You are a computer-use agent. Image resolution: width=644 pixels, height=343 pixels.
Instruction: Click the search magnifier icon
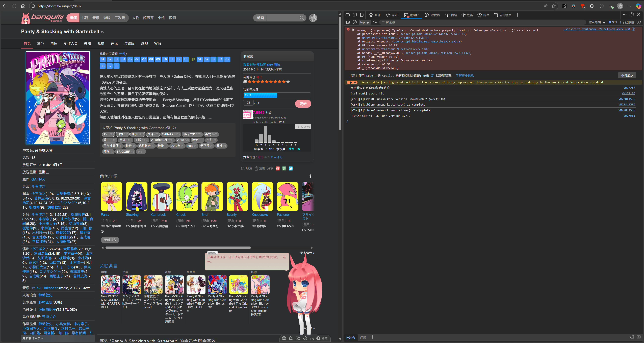302,18
